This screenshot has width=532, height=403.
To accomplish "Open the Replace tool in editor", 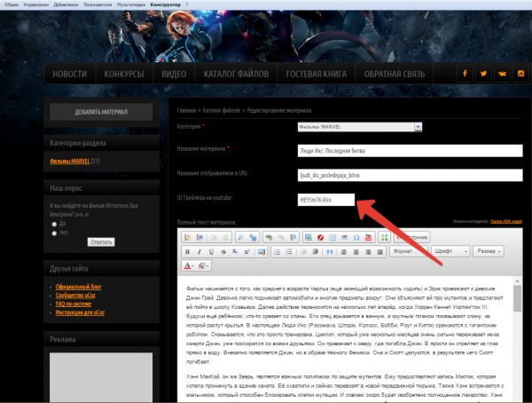I will click(x=253, y=237).
